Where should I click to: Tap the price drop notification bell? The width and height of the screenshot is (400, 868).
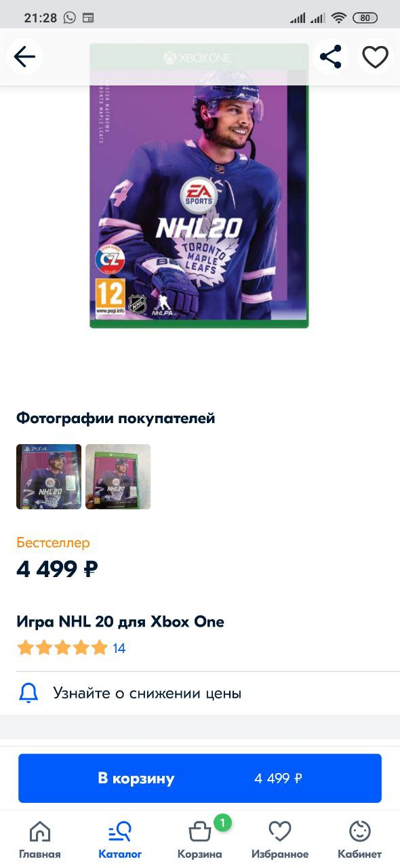[x=28, y=693]
